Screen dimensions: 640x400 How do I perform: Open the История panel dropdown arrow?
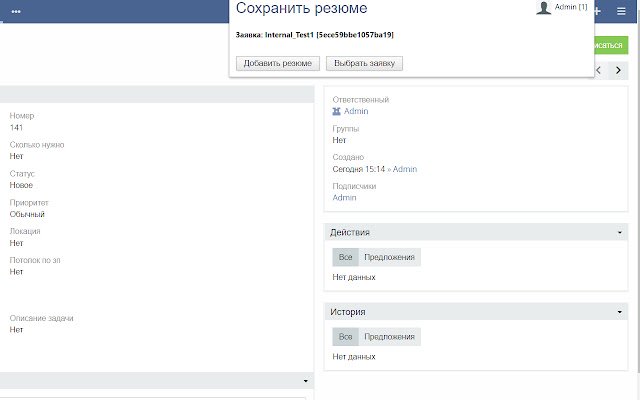pyautogui.click(x=620, y=312)
